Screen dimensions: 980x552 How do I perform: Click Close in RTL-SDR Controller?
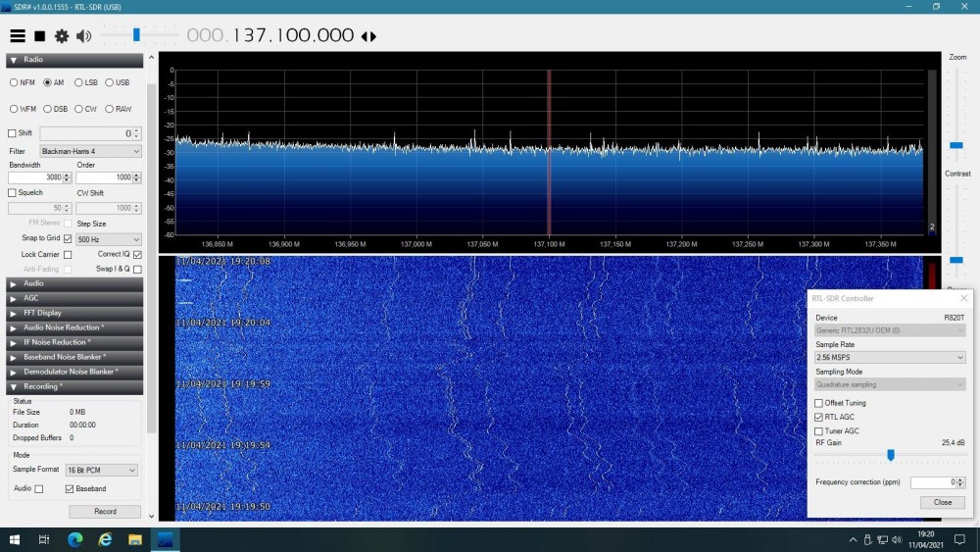[943, 503]
